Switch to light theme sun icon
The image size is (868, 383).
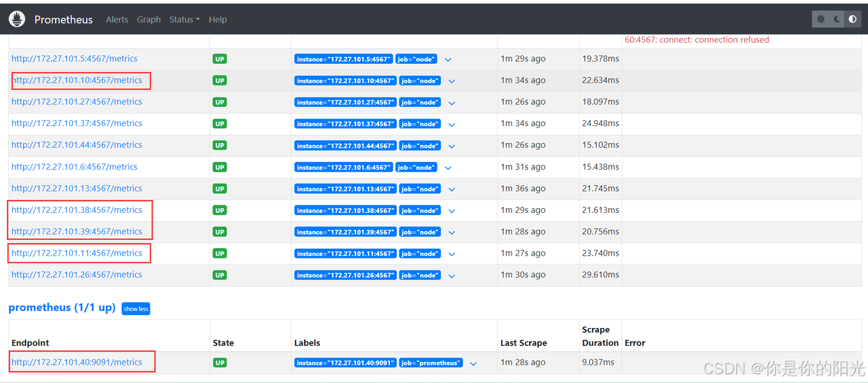[821, 19]
